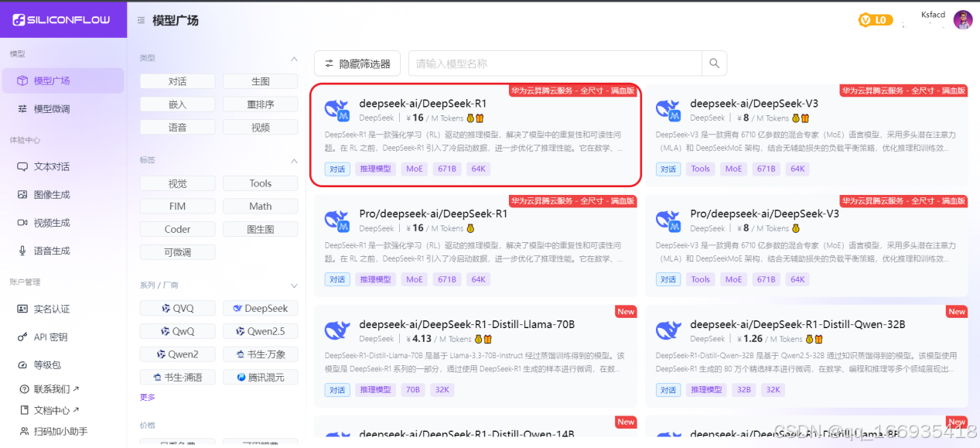Click the API 密钥 key icon
Screen dimensions: 980x448
[x=22, y=337]
